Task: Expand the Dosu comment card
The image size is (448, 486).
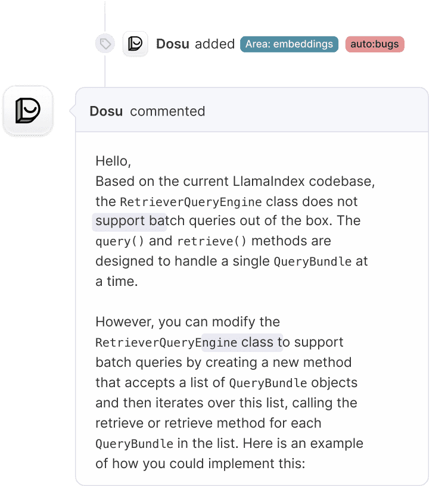Action: [252, 286]
